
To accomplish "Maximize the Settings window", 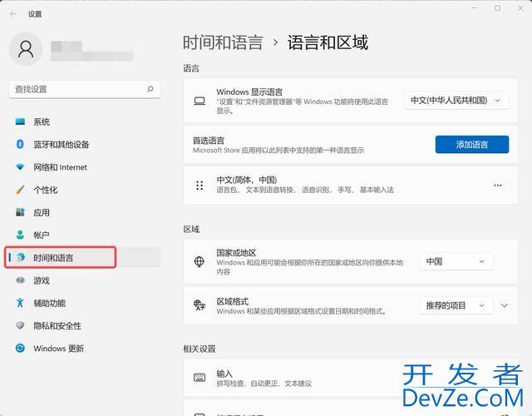I will [x=497, y=8].
